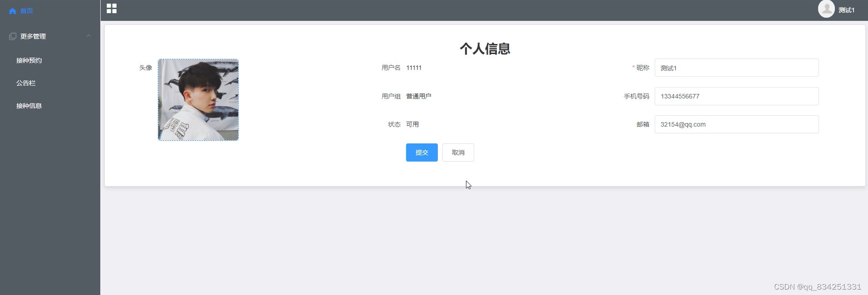
Task: Focus the 邮箱 input field
Action: 736,124
